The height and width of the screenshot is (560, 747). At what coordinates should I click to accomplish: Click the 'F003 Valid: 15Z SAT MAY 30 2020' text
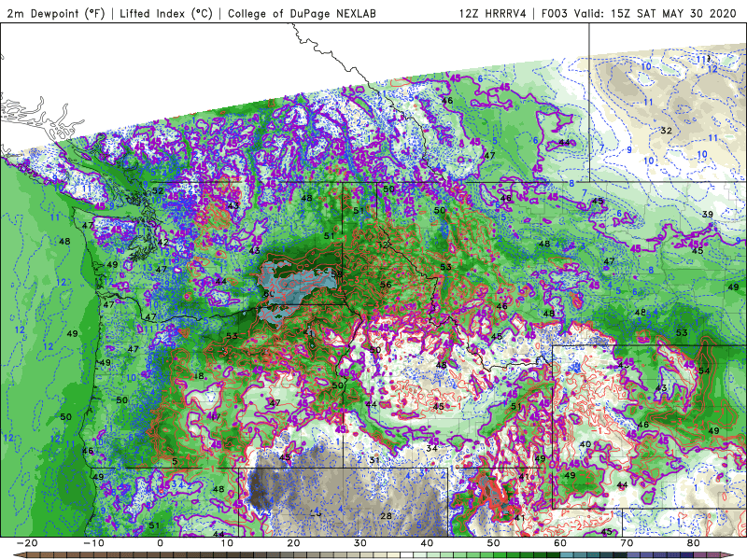639,13
